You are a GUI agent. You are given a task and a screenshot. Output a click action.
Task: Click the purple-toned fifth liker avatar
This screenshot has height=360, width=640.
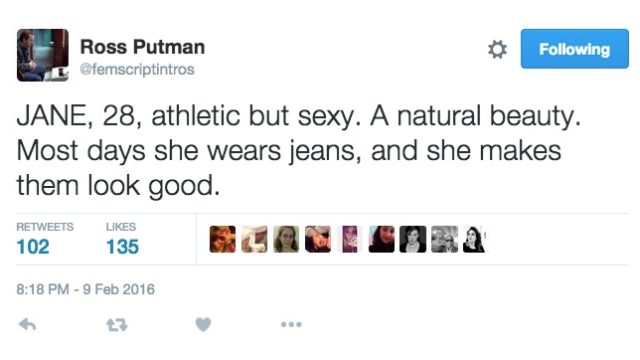tap(350, 239)
